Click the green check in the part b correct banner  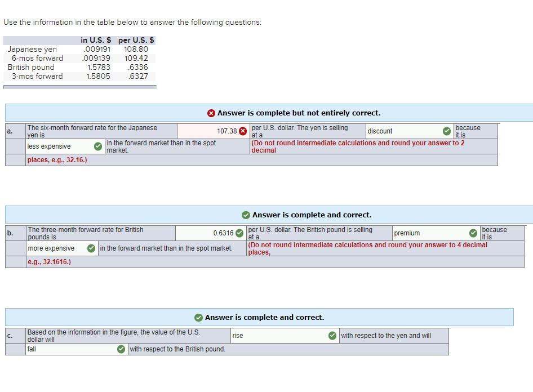[246, 215]
